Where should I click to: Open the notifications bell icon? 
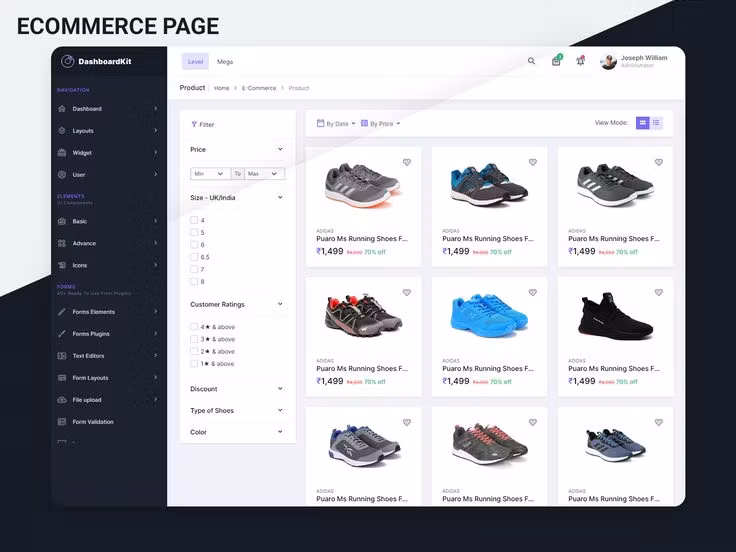[x=580, y=61]
